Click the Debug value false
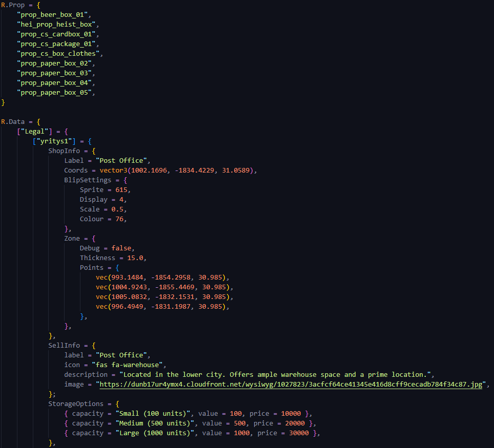The height and width of the screenshot is (448, 494). click(x=121, y=248)
